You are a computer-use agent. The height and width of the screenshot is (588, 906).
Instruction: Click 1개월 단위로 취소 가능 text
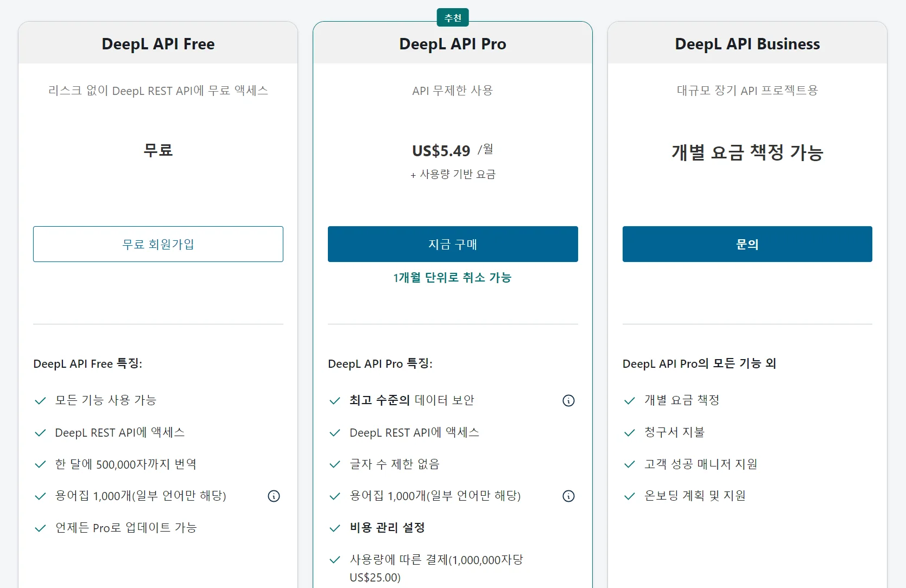[x=453, y=278]
